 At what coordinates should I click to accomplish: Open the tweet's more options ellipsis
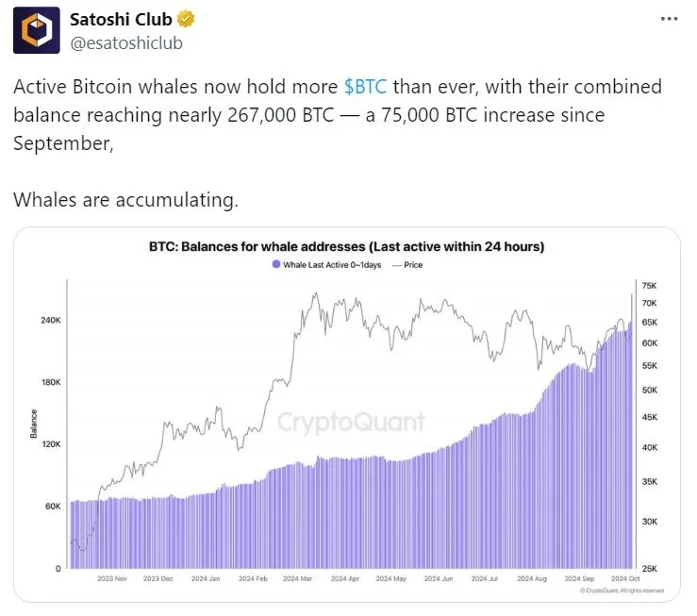[x=669, y=20]
